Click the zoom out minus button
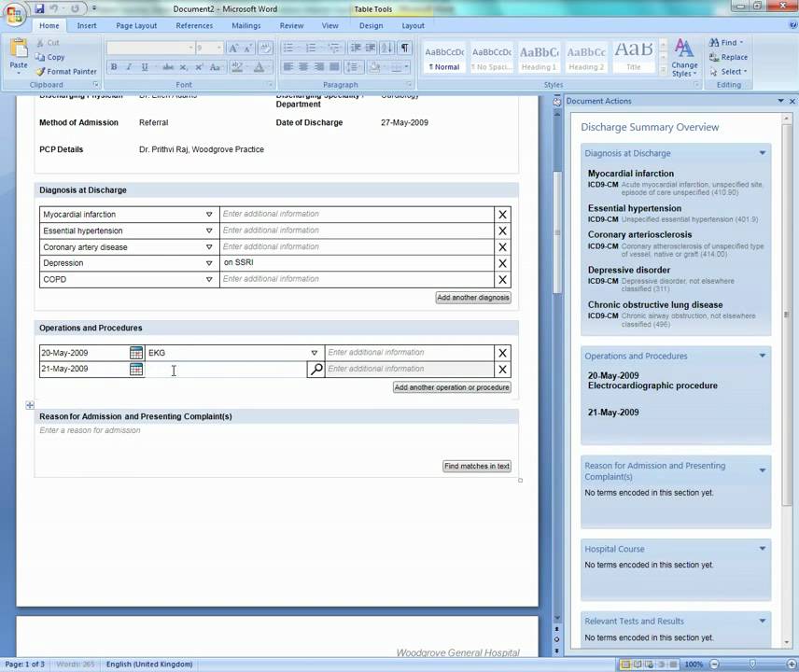799x672 pixels. pyautogui.click(x=714, y=665)
